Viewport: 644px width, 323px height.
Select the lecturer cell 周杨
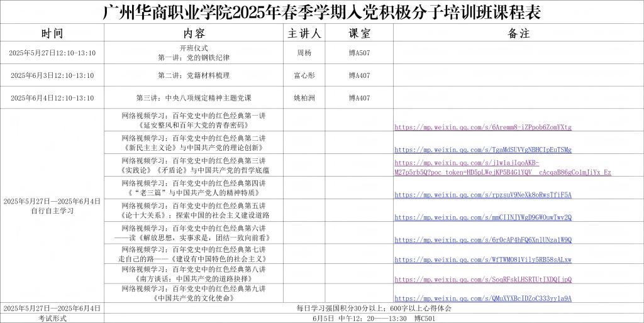point(304,53)
